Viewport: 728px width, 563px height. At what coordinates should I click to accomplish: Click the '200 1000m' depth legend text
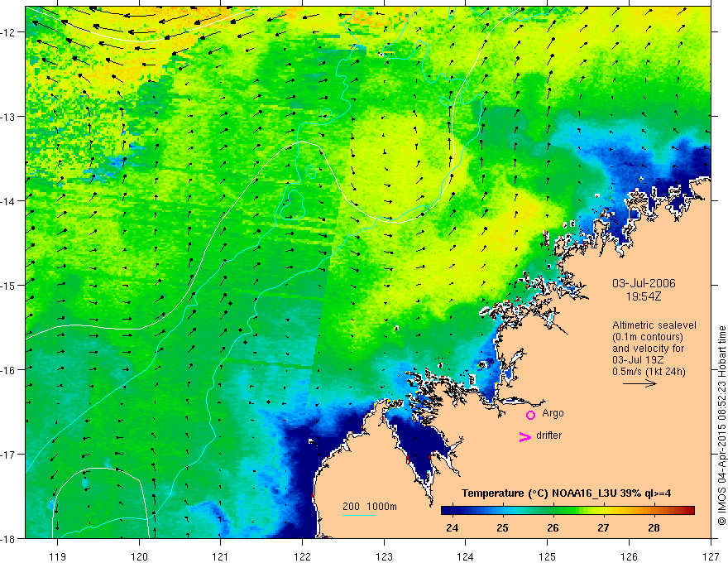tap(370, 507)
